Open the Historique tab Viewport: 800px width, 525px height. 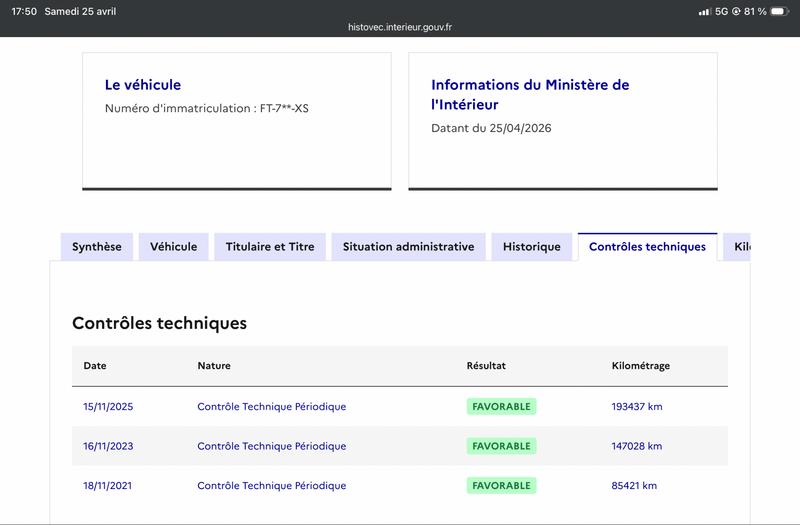532,247
